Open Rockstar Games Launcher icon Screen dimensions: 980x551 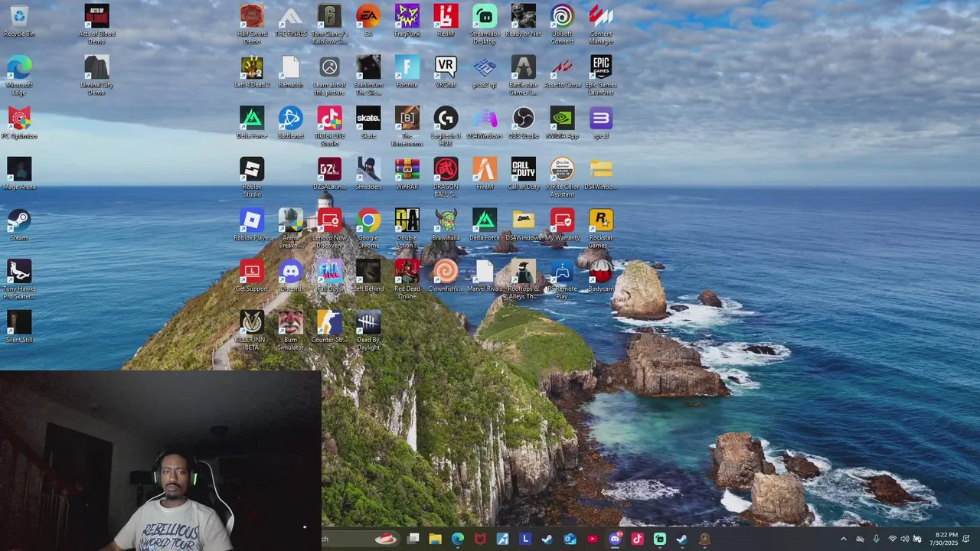[x=601, y=229]
